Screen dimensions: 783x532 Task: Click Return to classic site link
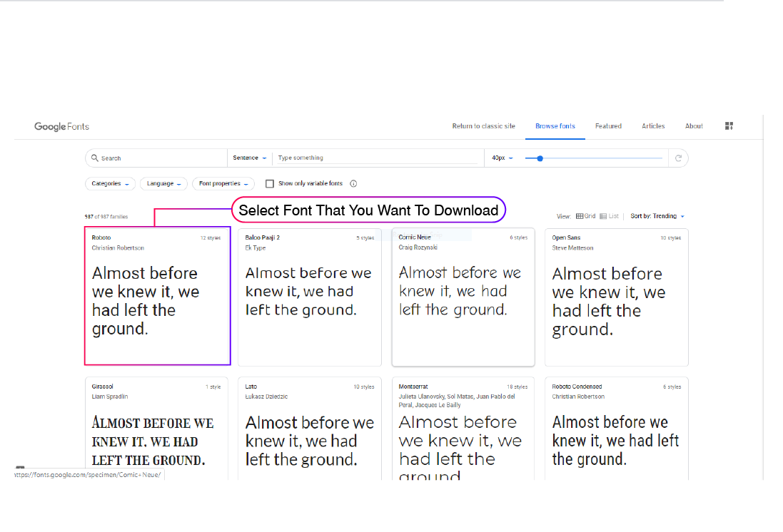(483, 126)
